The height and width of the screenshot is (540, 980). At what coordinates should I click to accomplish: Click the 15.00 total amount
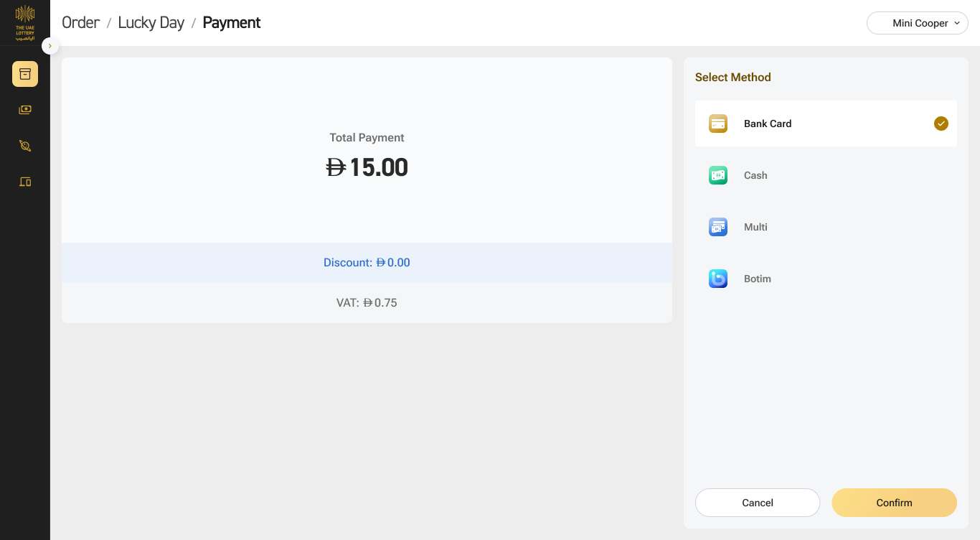[x=367, y=167]
